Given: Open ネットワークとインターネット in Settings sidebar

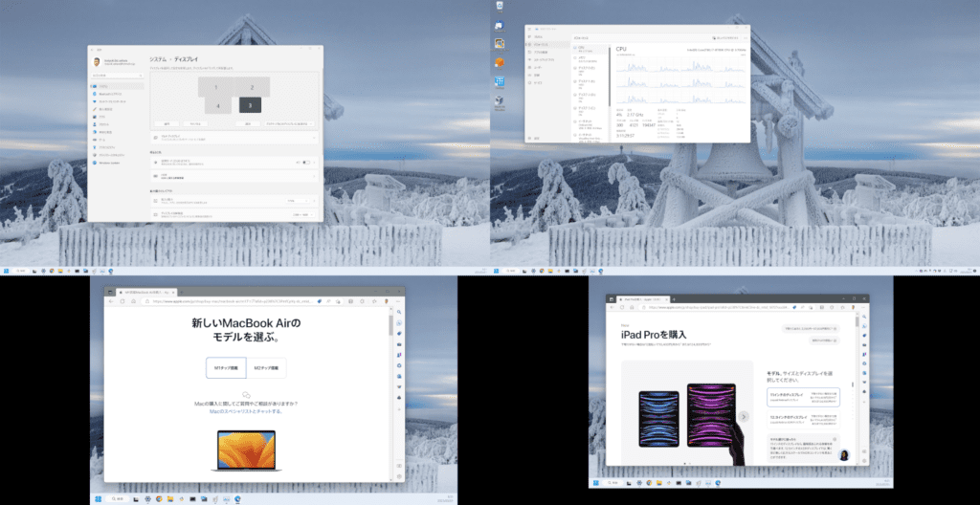Looking at the screenshot, I should pos(117,101).
